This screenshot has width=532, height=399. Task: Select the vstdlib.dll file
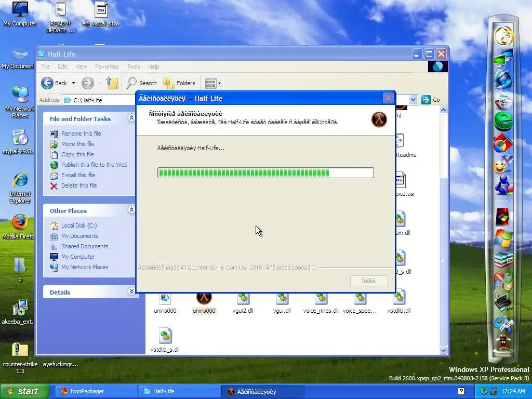click(x=399, y=303)
